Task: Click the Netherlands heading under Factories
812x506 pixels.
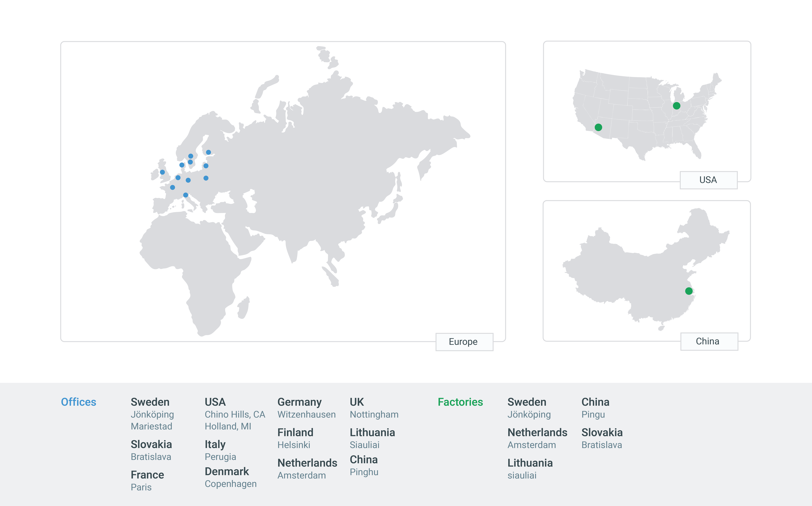Action: pyautogui.click(x=537, y=432)
